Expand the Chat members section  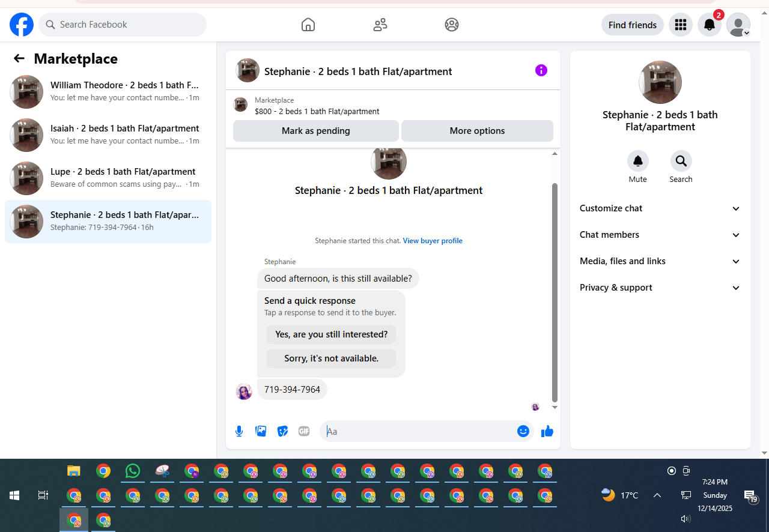660,235
